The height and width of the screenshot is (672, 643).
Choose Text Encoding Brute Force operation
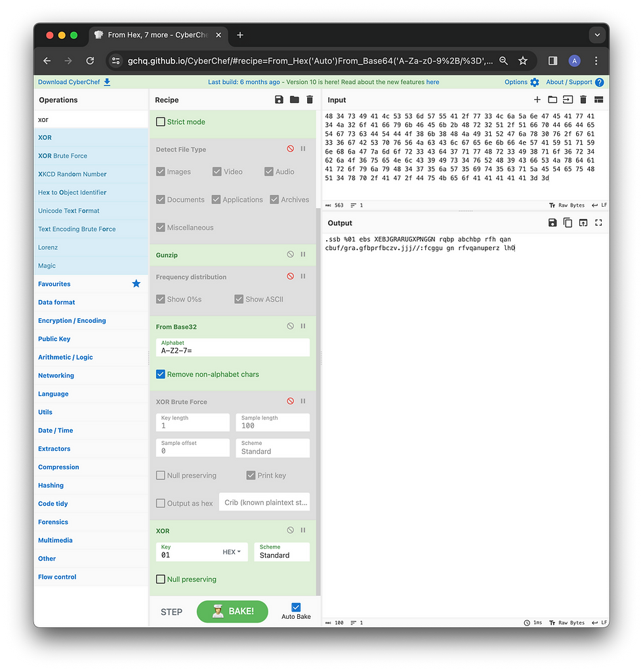[x=91, y=229]
